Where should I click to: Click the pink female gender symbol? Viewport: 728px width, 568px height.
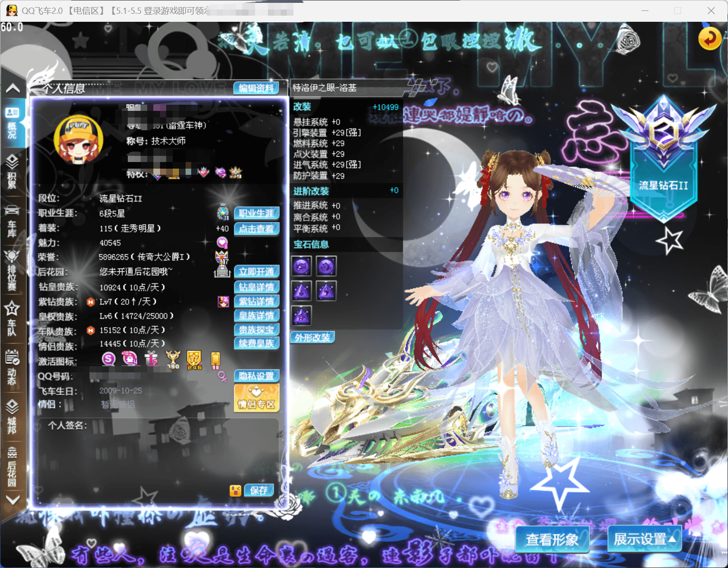[222, 376]
